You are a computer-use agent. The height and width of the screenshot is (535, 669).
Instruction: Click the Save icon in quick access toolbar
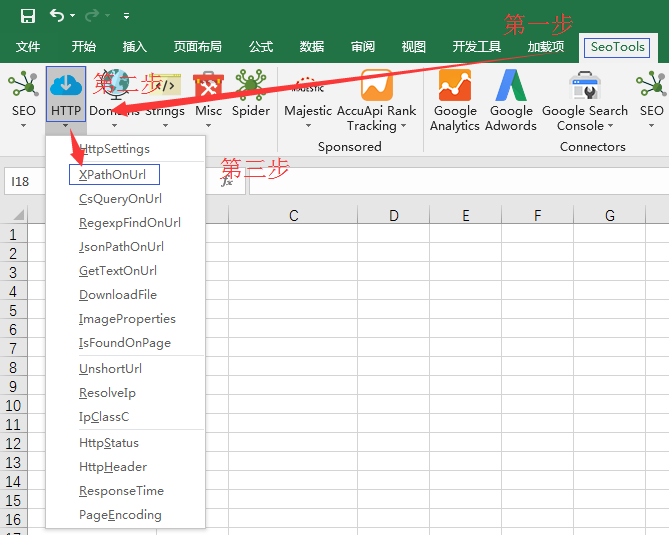(x=28, y=16)
